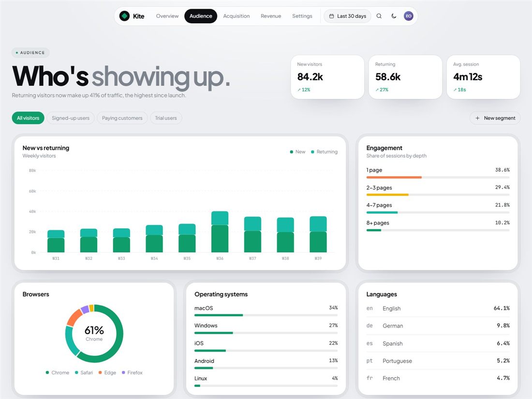This screenshot has width=532, height=399.
Task: Click the 12% up-trend arrow icon
Action: 299,90
